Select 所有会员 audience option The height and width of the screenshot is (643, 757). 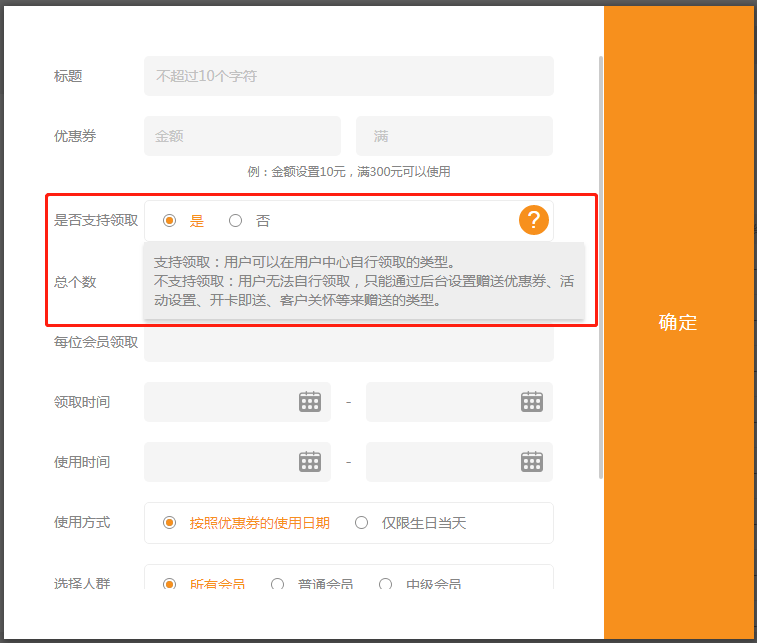tap(170, 584)
